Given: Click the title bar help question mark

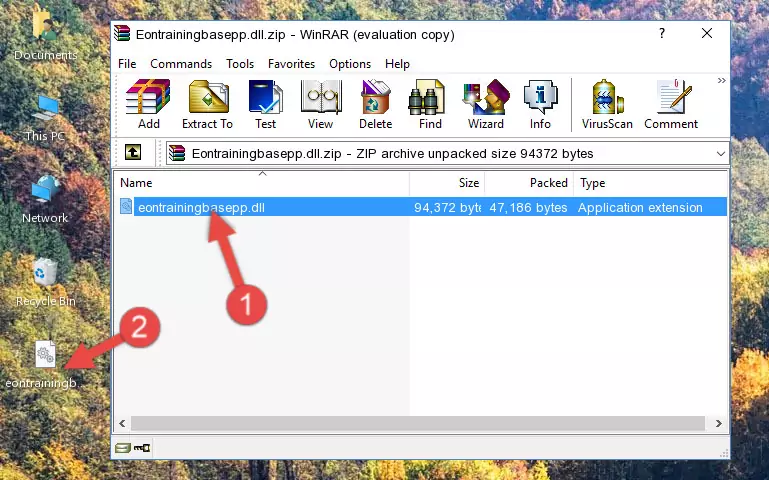Looking at the screenshot, I should point(662,33).
